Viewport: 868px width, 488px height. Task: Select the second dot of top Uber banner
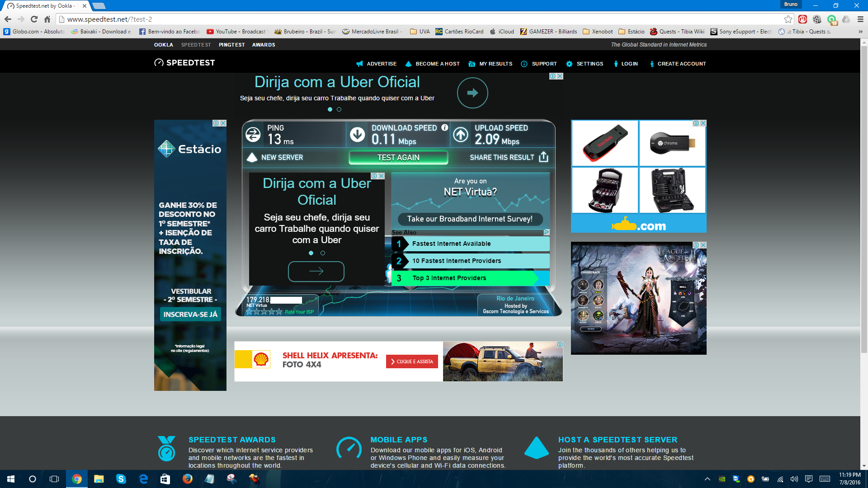[x=339, y=109]
